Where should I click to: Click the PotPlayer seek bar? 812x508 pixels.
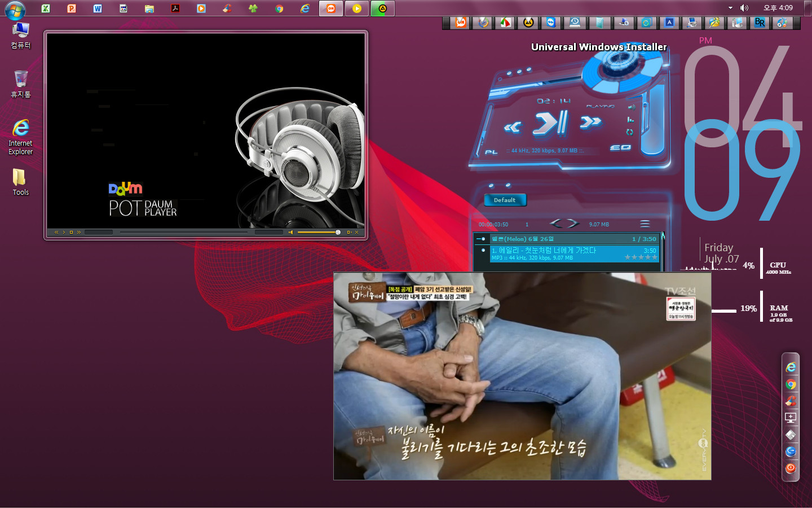click(x=184, y=232)
